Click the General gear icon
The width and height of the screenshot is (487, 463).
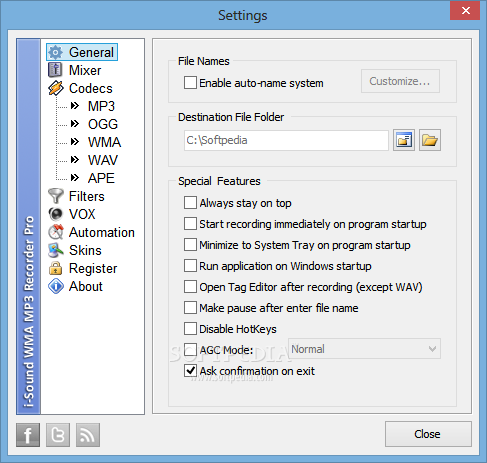click(55, 52)
